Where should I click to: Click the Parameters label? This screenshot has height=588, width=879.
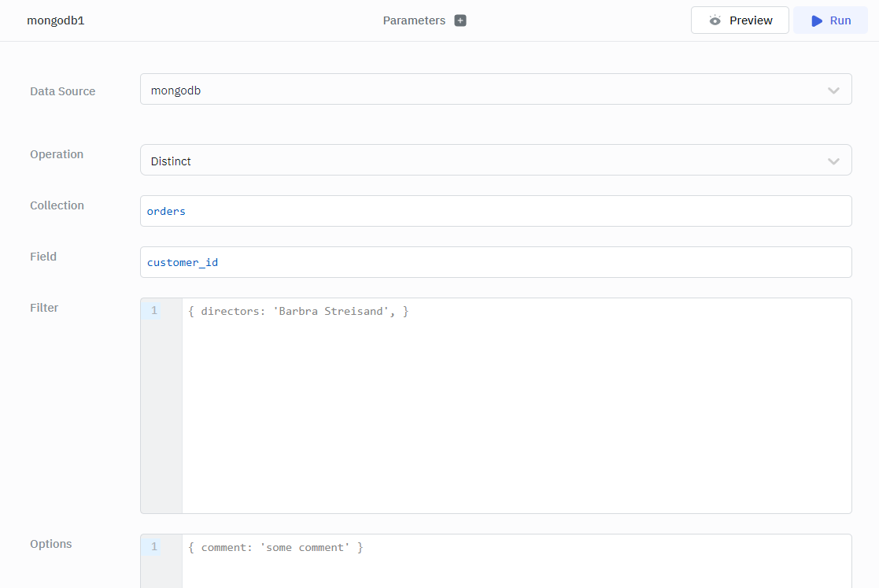point(414,20)
